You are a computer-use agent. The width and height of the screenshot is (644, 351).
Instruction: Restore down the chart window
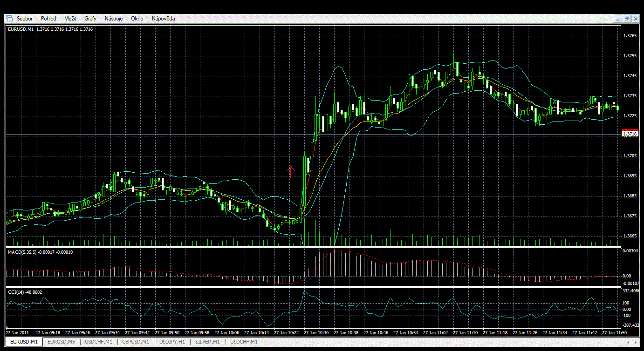click(626, 19)
